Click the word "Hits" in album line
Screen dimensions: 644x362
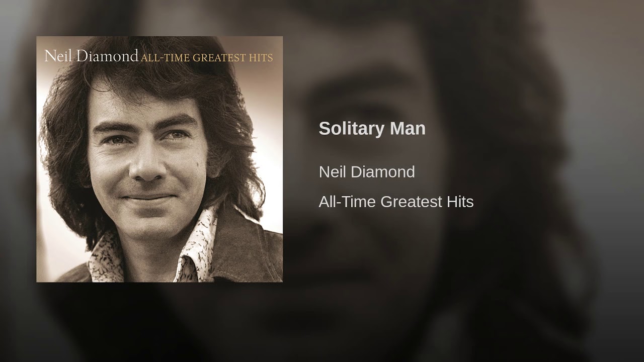pos(460,202)
